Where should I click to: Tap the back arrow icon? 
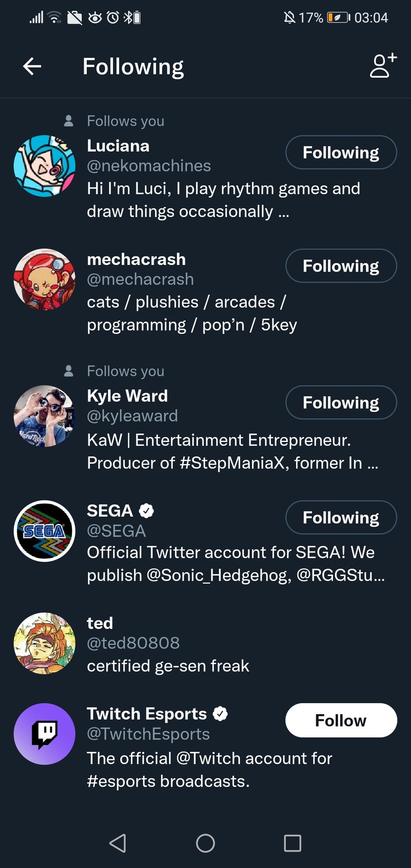coord(32,67)
